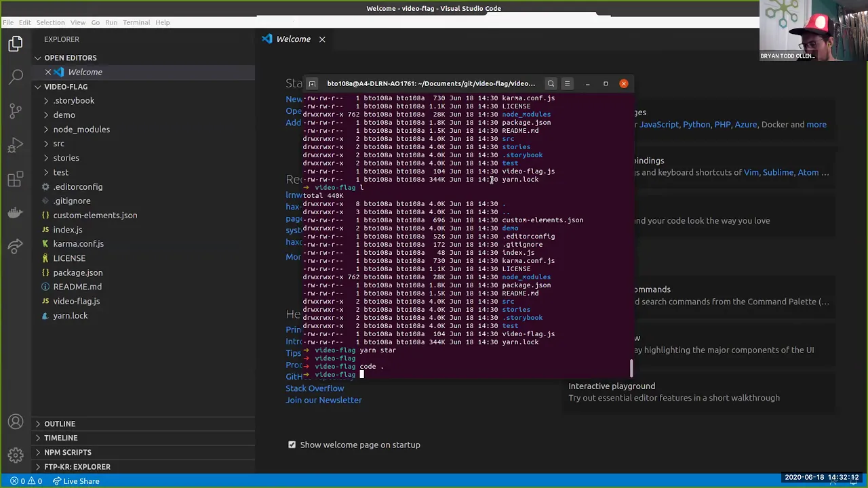Open the Extensions view icon
The width and height of the screenshot is (868, 488).
pyautogui.click(x=16, y=179)
